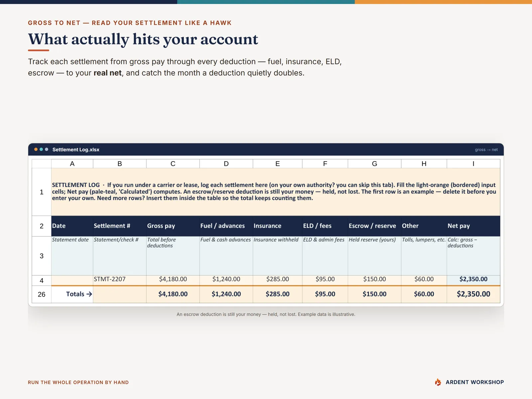
Task: Click the What actually hits your account heading
Action: point(143,39)
